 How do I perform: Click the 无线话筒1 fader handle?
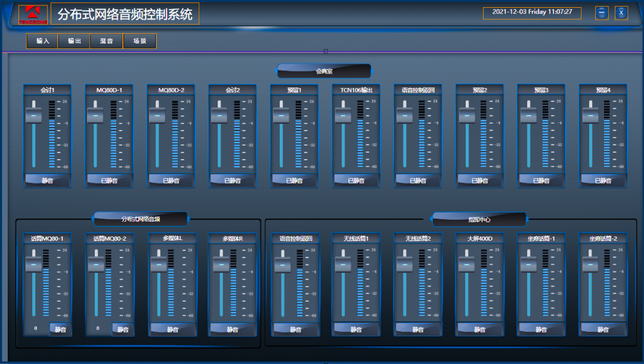[x=343, y=263]
